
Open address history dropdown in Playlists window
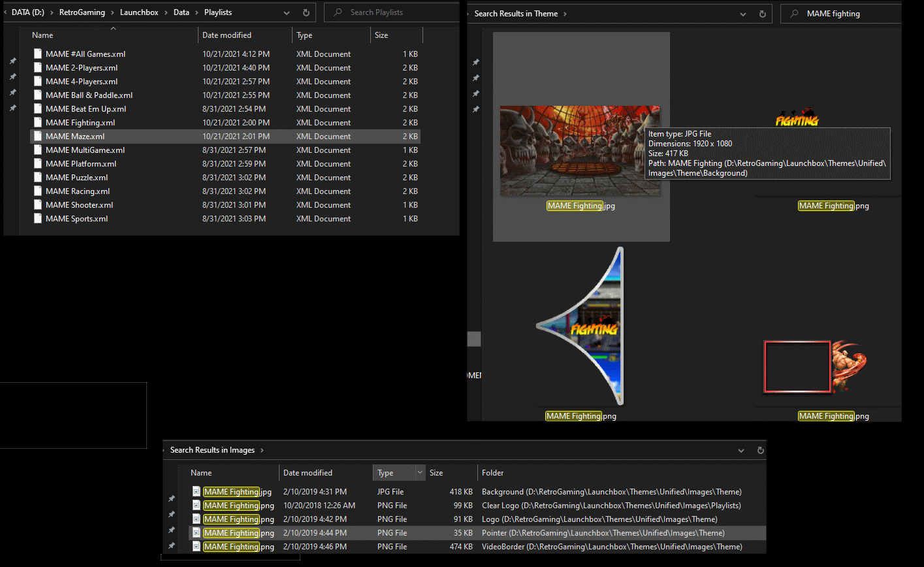coord(287,12)
